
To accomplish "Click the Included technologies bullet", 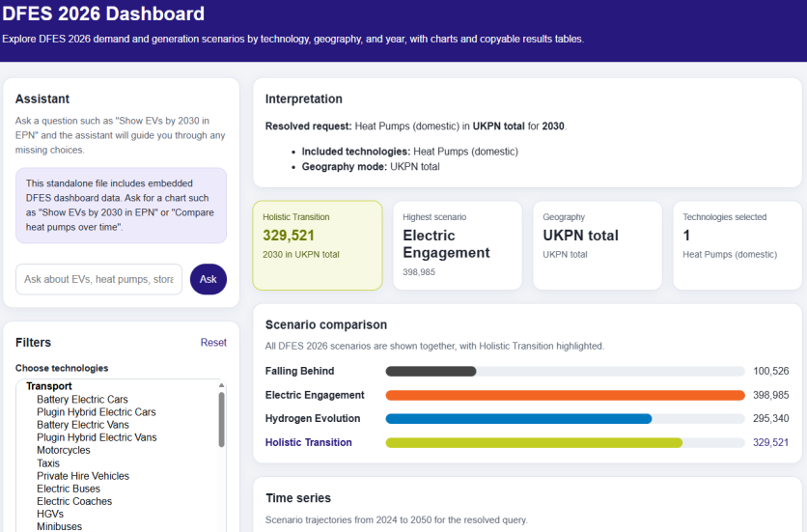I will click(x=409, y=152).
